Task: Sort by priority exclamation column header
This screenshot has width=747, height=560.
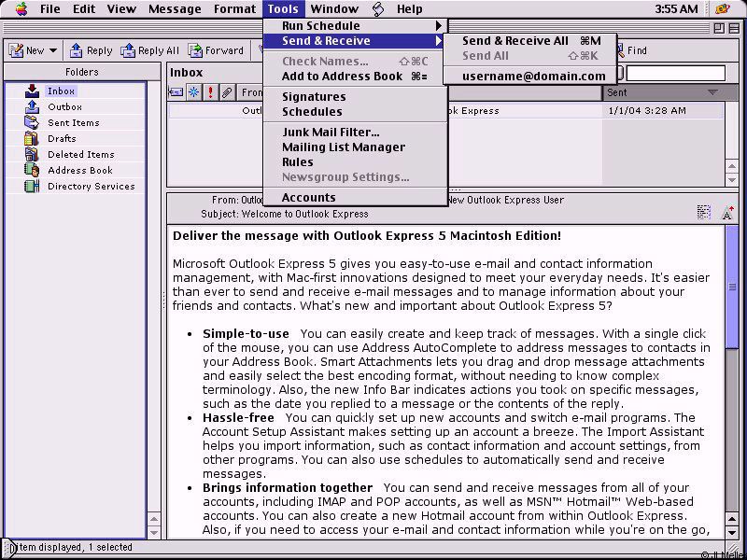Action: click(210, 92)
